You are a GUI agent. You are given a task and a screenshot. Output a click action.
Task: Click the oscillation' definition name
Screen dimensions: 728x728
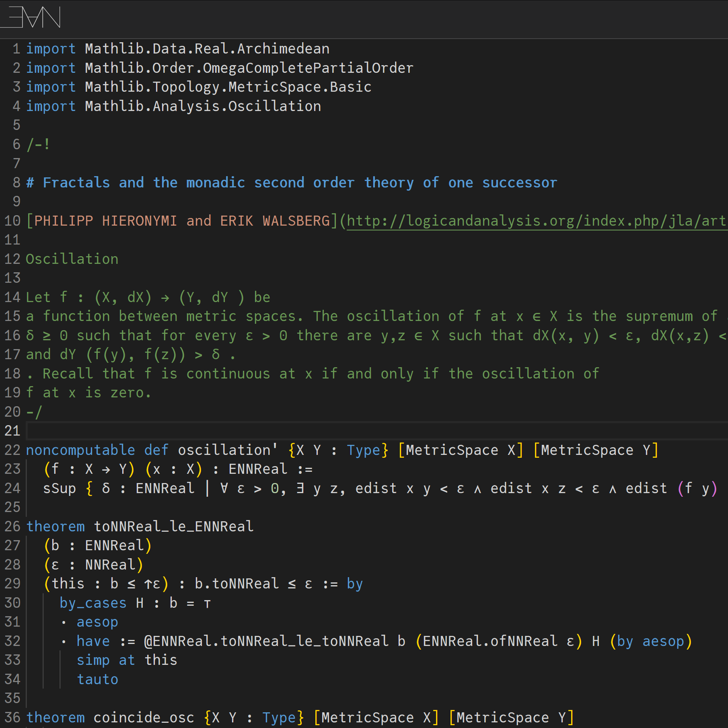228,450
